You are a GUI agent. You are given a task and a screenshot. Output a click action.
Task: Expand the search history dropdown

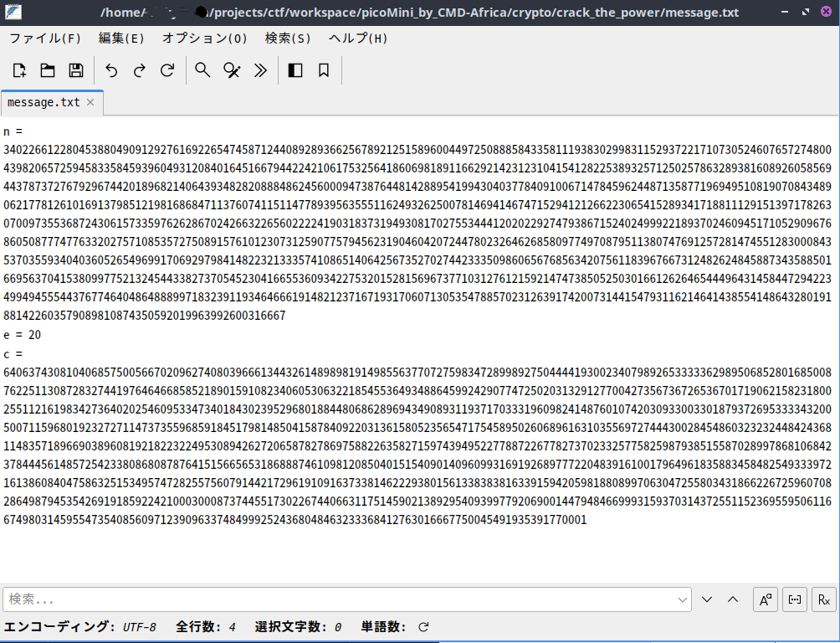(x=684, y=599)
